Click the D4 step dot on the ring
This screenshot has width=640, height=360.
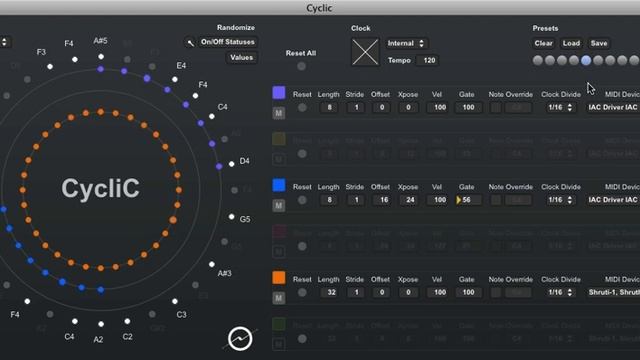(x=231, y=164)
